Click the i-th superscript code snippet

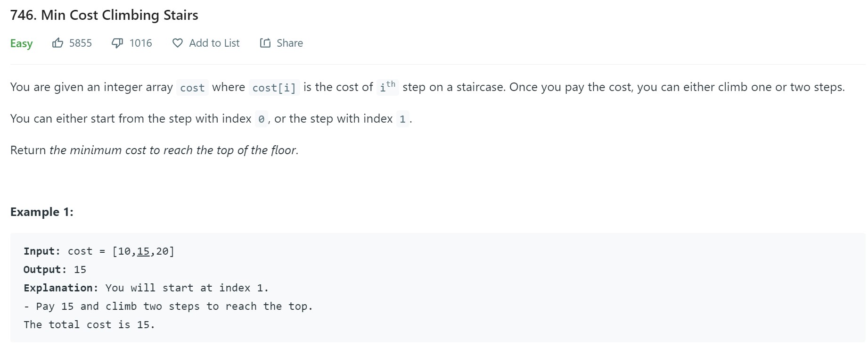[x=387, y=87]
